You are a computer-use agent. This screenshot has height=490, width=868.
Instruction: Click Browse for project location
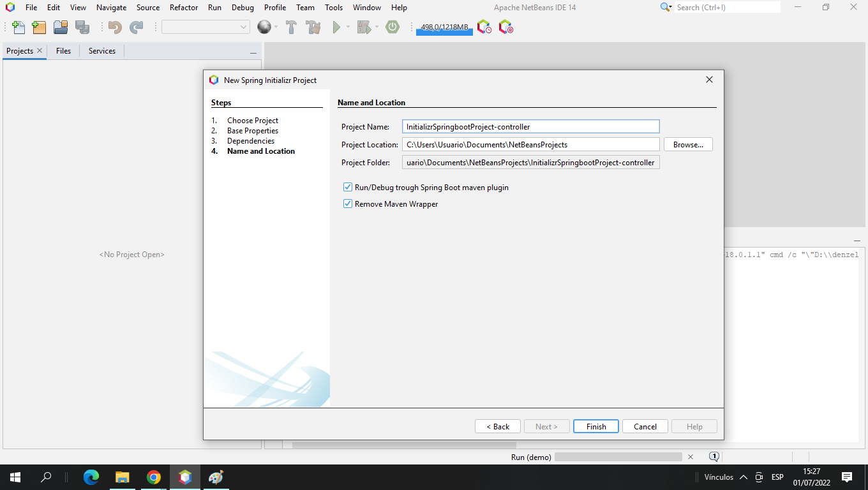point(688,145)
